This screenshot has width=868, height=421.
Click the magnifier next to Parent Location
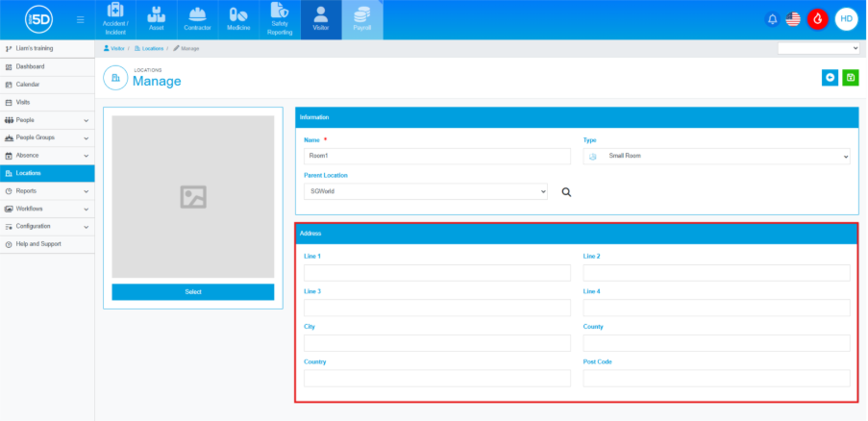pyautogui.click(x=566, y=192)
